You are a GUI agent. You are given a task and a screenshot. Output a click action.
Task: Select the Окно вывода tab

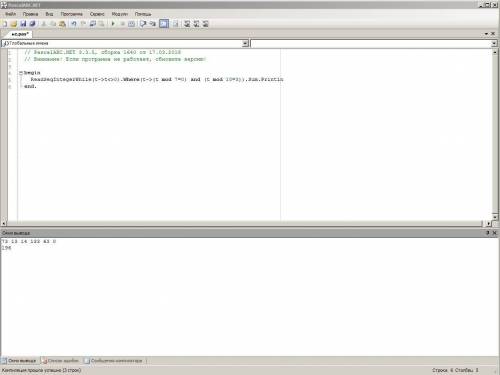click(19, 361)
